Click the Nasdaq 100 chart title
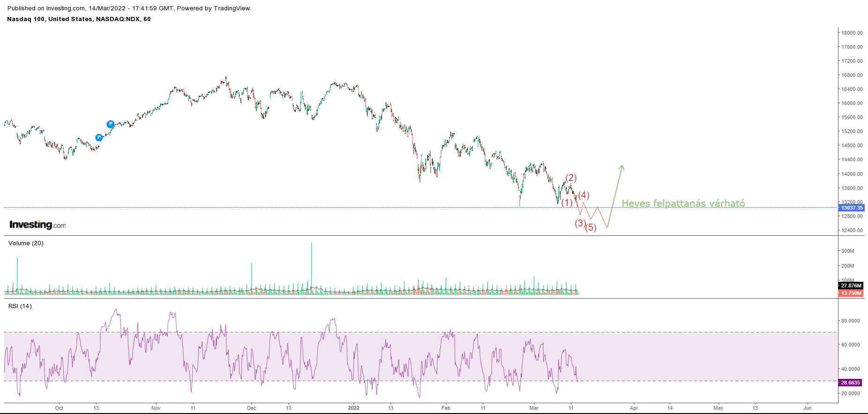The width and height of the screenshot is (868, 414). coord(79,19)
